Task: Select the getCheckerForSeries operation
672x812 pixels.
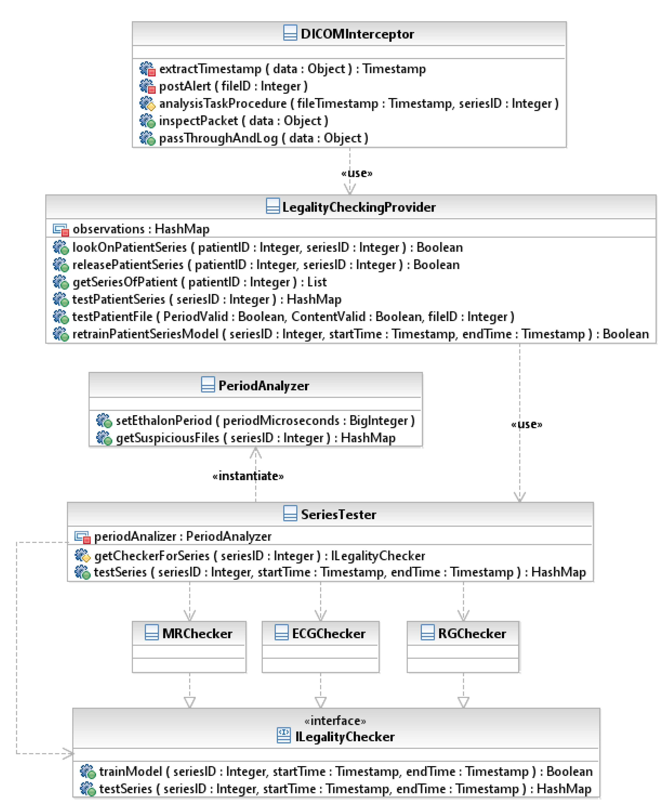Action: (259, 556)
